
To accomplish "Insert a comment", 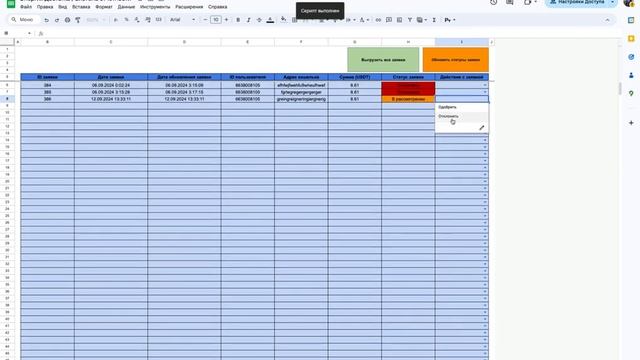I will tap(389, 20).
